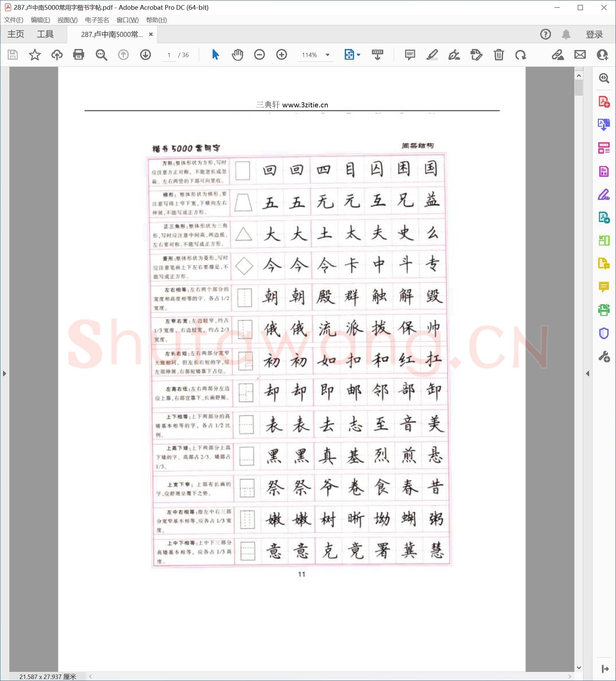Screen dimensions: 616x681
Task: Open the Create PDF tool in right pane
Action: click(x=604, y=102)
